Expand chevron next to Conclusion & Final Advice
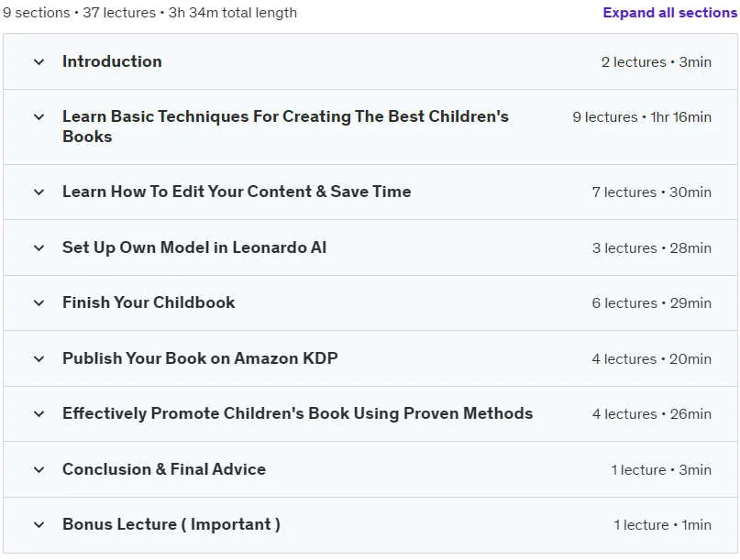Viewport: 740px width, 560px height. (39, 469)
